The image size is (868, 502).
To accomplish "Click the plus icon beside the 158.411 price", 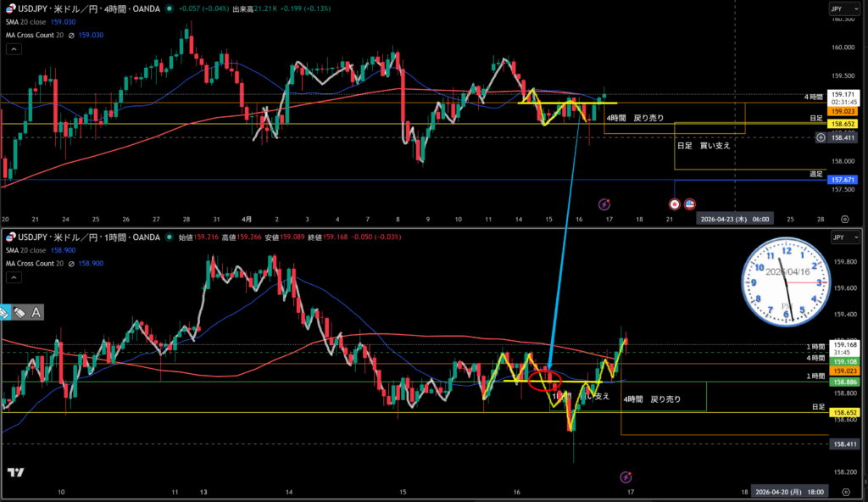I will [821, 137].
